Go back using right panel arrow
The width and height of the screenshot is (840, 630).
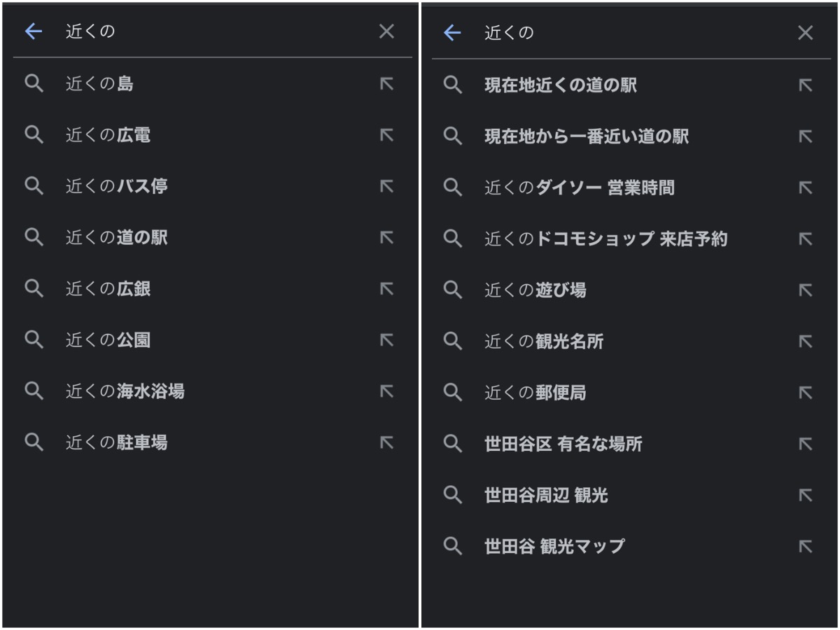453,33
